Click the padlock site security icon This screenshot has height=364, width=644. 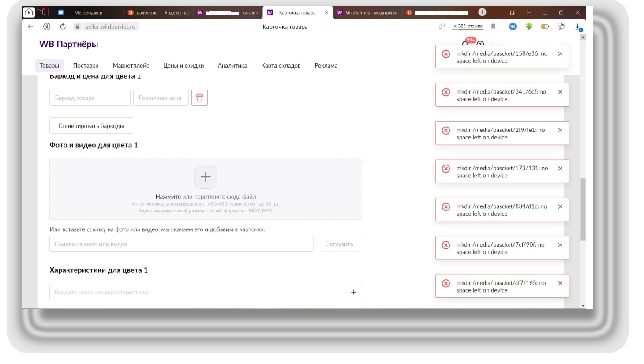(x=77, y=26)
